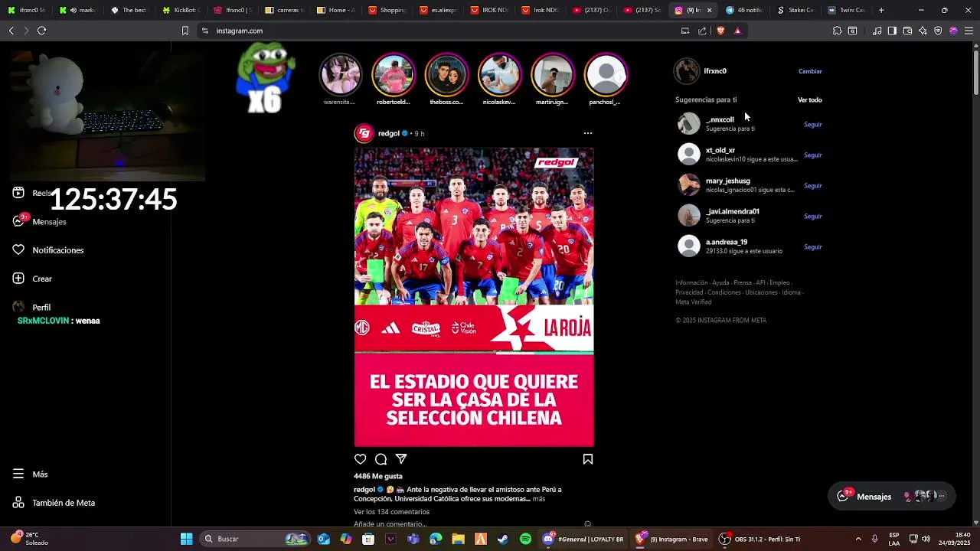Click the También de Meta icon
The width and height of the screenshot is (980, 551).
tap(18, 503)
